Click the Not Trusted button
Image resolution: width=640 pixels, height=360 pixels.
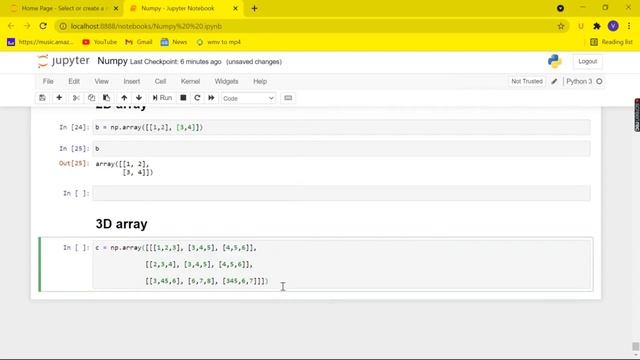(x=527, y=81)
